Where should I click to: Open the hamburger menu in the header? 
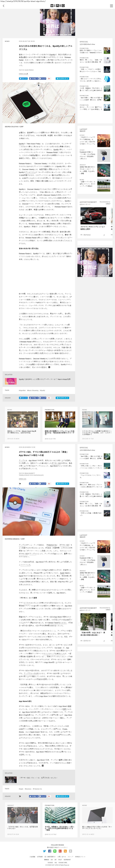[111, 6]
